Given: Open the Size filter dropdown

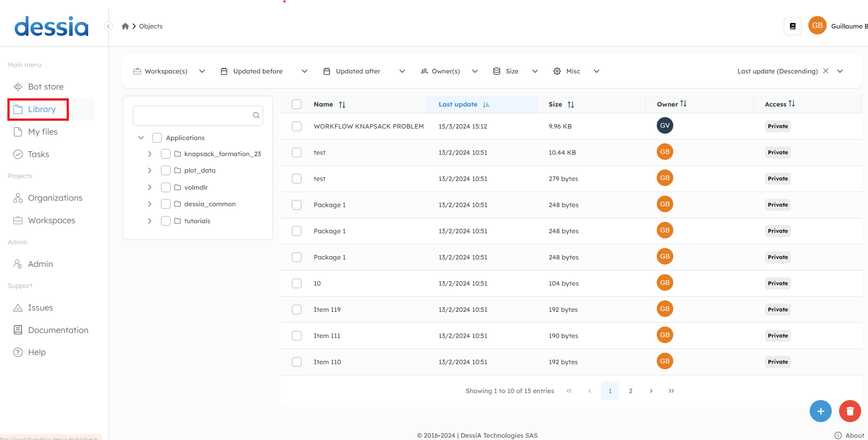Looking at the screenshot, I should click(515, 71).
